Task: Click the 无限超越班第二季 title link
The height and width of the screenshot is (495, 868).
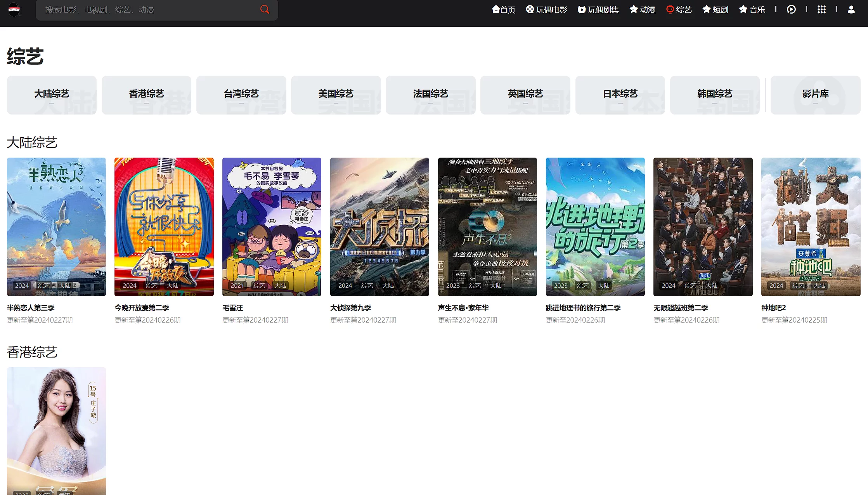Action: tap(681, 307)
